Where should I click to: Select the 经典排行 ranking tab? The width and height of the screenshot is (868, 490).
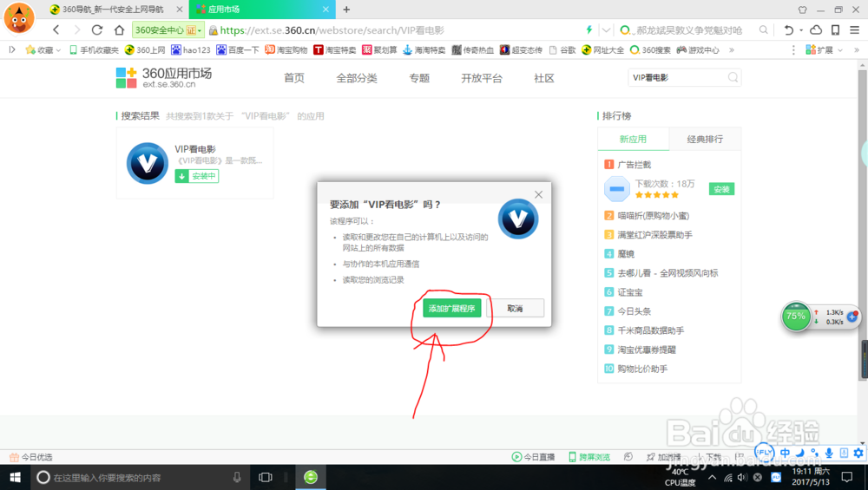705,139
